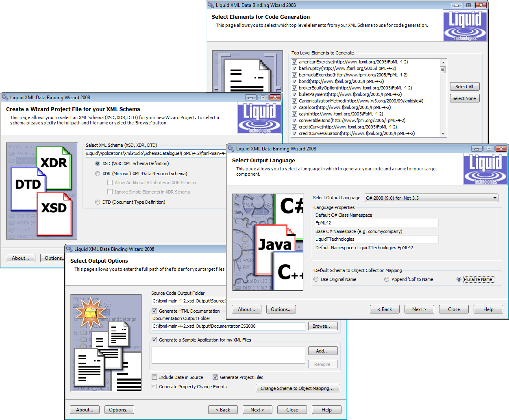
Task: Select convertibleBond row in elements list
Action: tap(352, 120)
